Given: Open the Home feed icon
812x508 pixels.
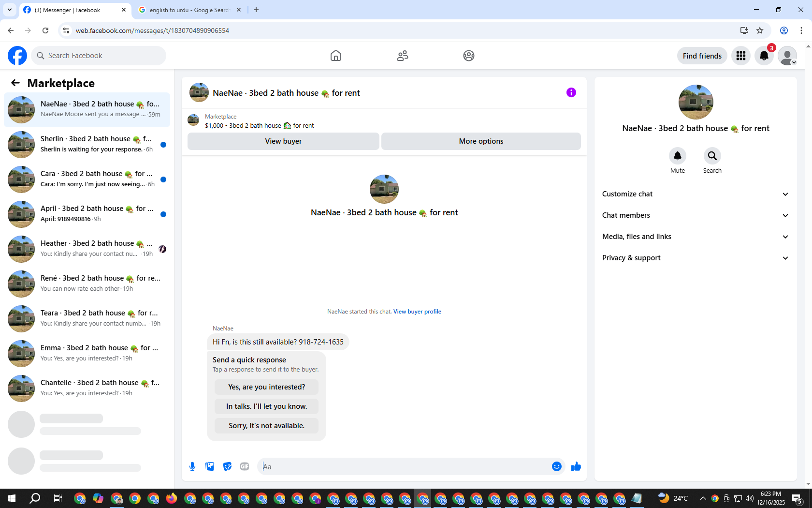Looking at the screenshot, I should [x=336, y=56].
